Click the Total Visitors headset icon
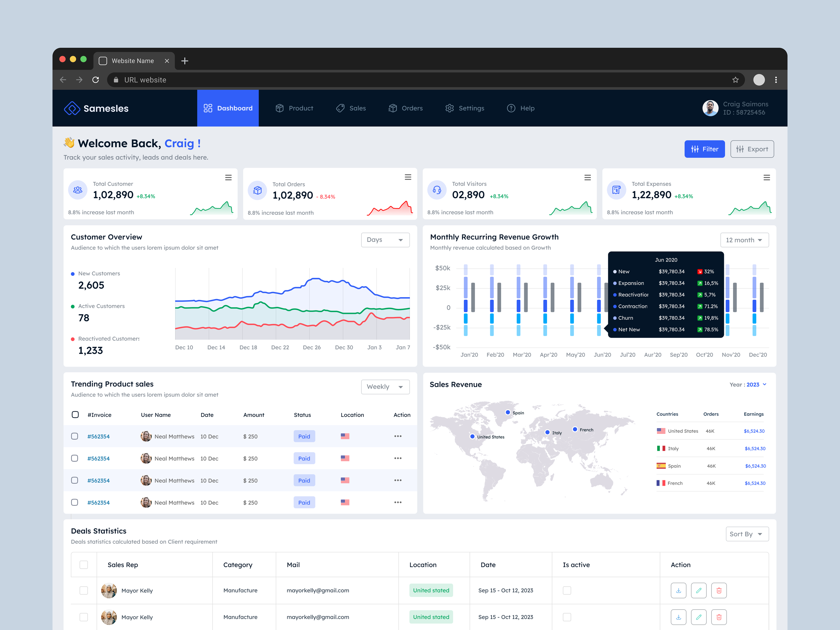840x630 pixels. tap(437, 190)
